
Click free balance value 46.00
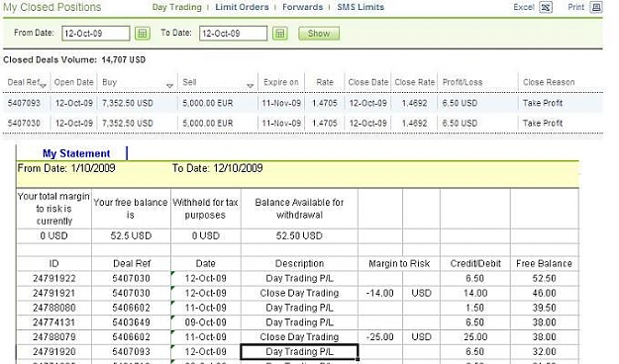click(544, 293)
